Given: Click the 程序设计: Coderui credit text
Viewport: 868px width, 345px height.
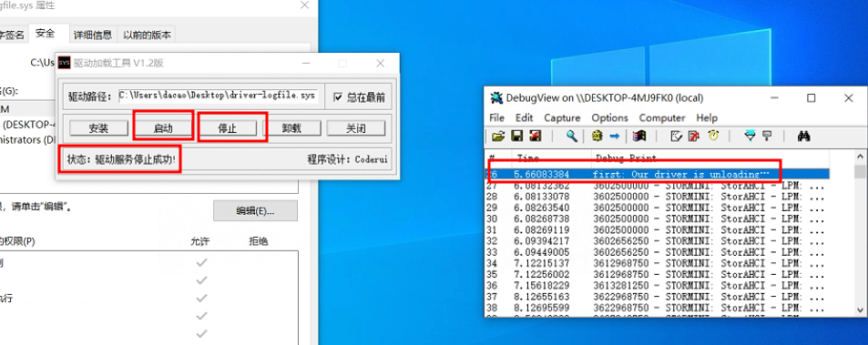Looking at the screenshot, I should pyautogui.click(x=348, y=160).
